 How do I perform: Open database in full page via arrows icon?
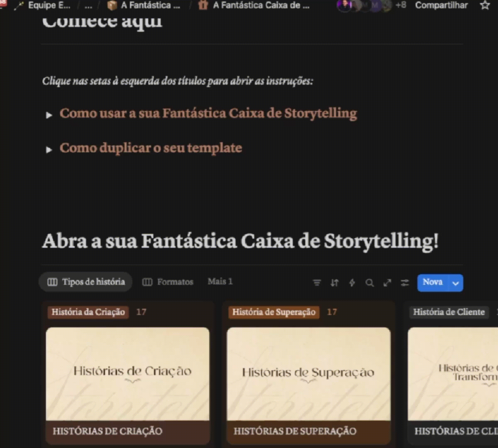pyautogui.click(x=387, y=283)
